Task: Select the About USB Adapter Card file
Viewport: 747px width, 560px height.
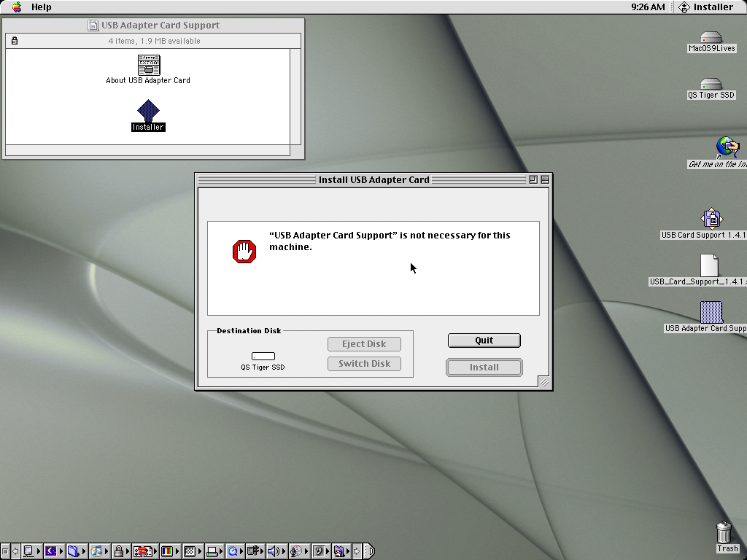Action: pos(148,69)
